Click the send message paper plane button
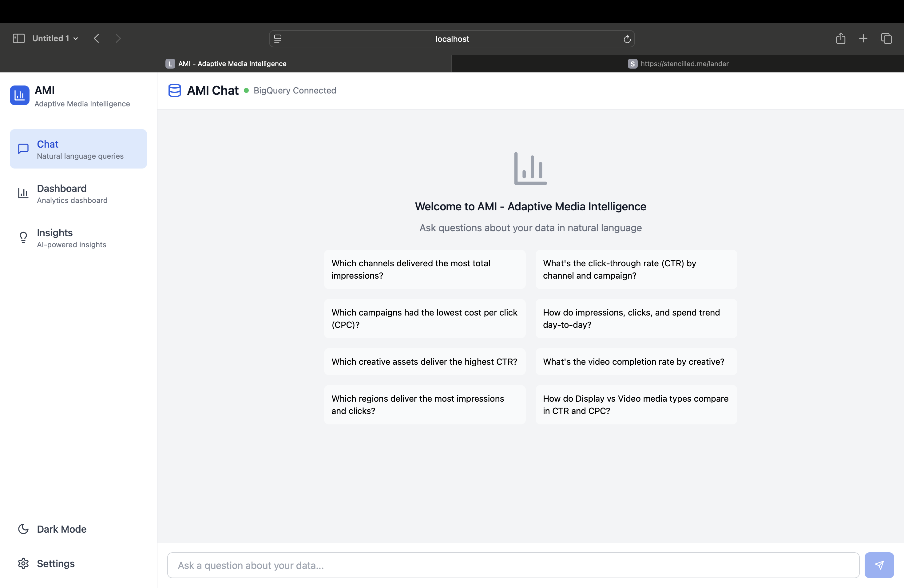The height and width of the screenshot is (588, 904). [x=879, y=565]
